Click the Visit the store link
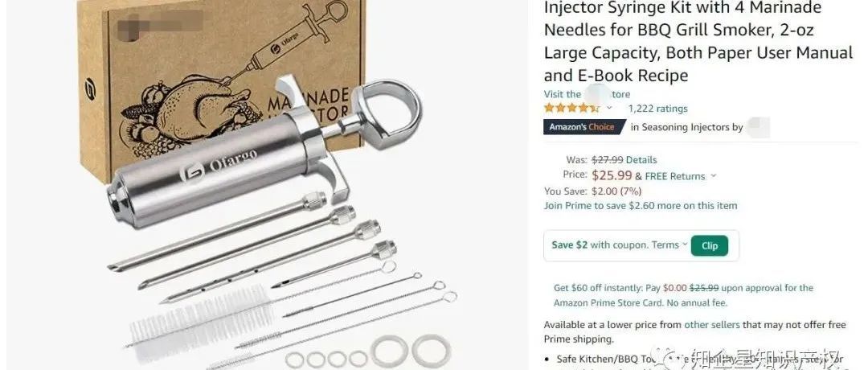Image resolution: width=868 pixels, height=370 pixels. point(587,94)
